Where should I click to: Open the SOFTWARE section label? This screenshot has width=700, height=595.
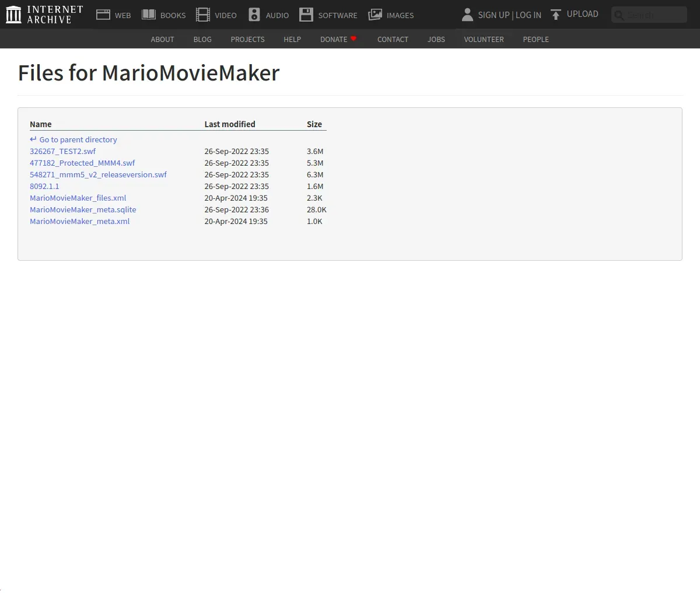338,15
